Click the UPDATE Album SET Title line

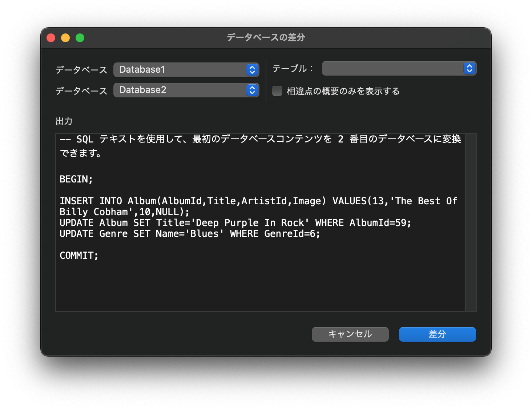pos(235,223)
